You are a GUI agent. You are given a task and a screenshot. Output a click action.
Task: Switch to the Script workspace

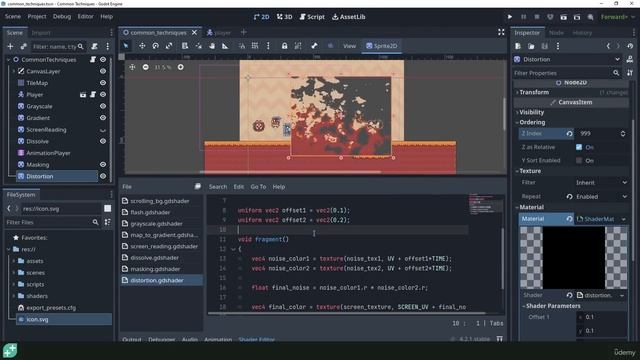[312, 17]
